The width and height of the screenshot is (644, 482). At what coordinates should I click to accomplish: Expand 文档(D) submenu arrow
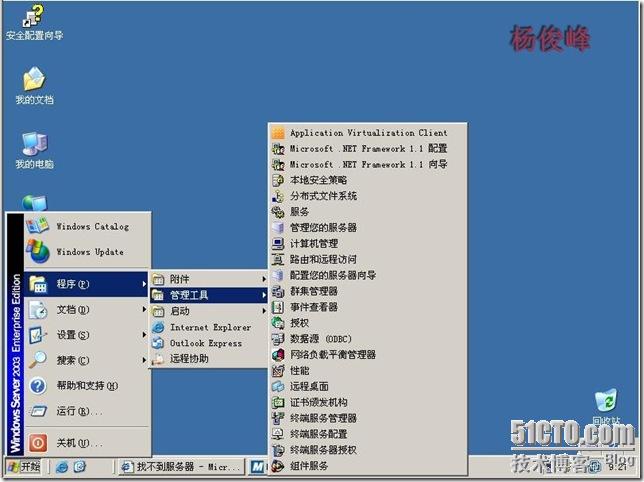144,309
